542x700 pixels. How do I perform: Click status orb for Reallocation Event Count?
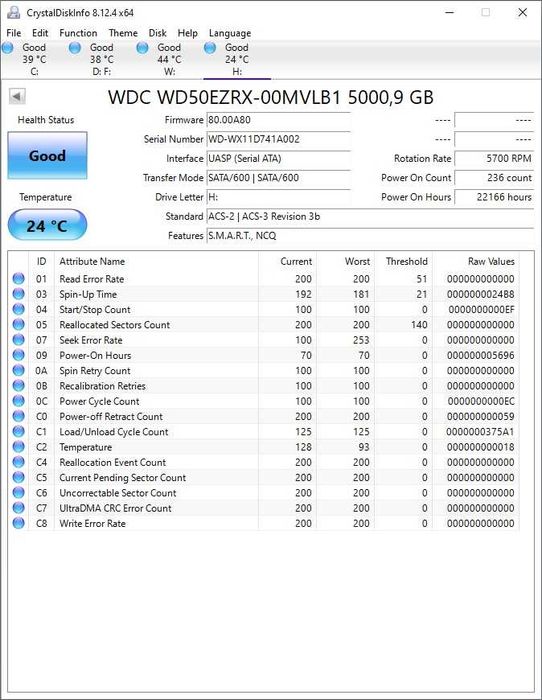[18, 462]
